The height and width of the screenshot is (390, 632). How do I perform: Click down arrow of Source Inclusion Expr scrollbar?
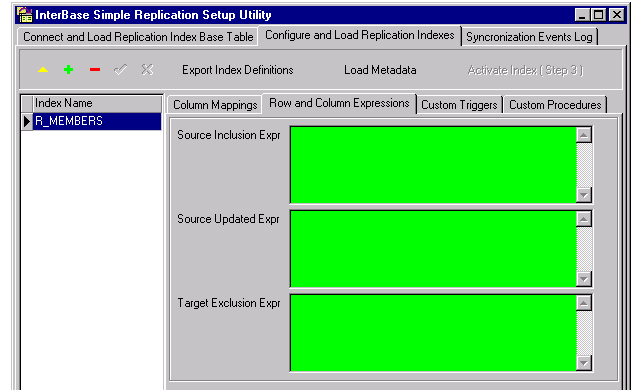tap(584, 195)
